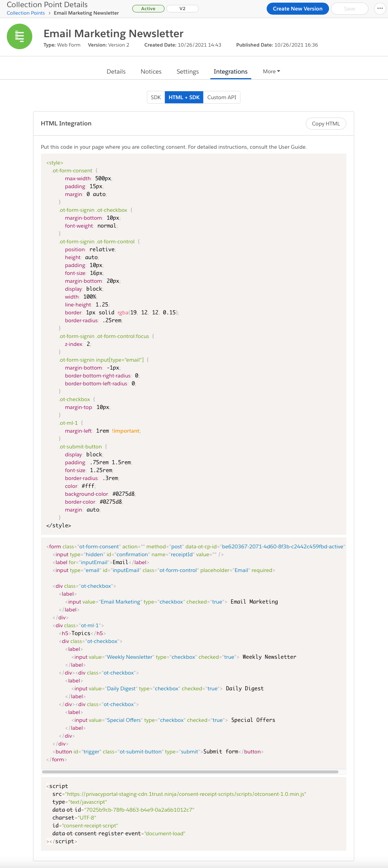Screen dimensions: 388x868
Task: Click the Daily Digest checkbox input line
Action: click(x=168, y=688)
